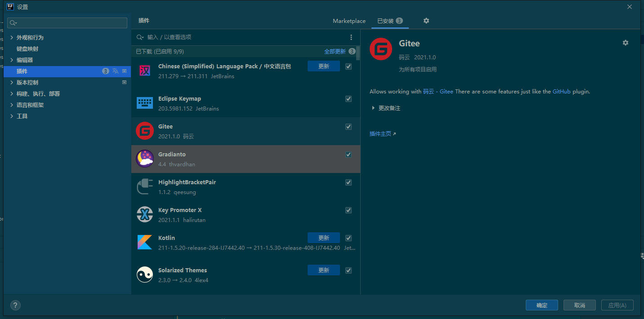Click the 取消 cancel button
Screen dimensions: 644x319
[580, 305]
